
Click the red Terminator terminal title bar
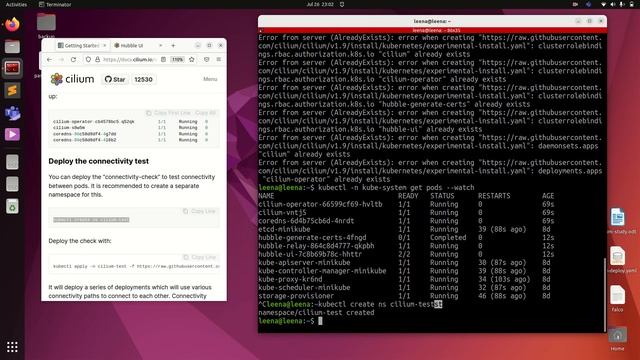(432, 30)
